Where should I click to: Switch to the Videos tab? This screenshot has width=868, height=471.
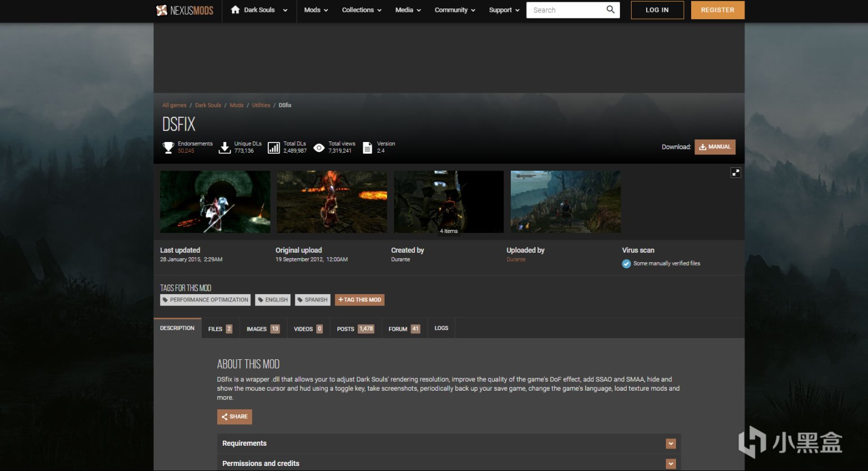coord(308,328)
